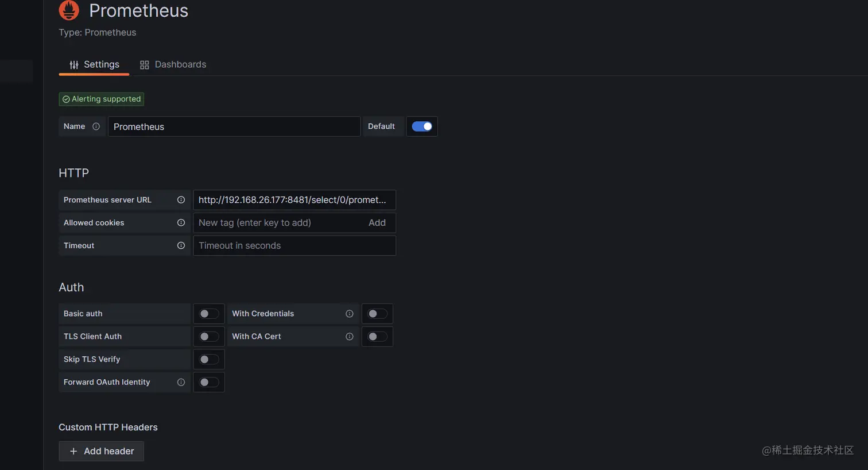The width and height of the screenshot is (868, 470).
Task: Click the Prometheus server URL label
Action: pyautogui.click(x=107, y=200)
